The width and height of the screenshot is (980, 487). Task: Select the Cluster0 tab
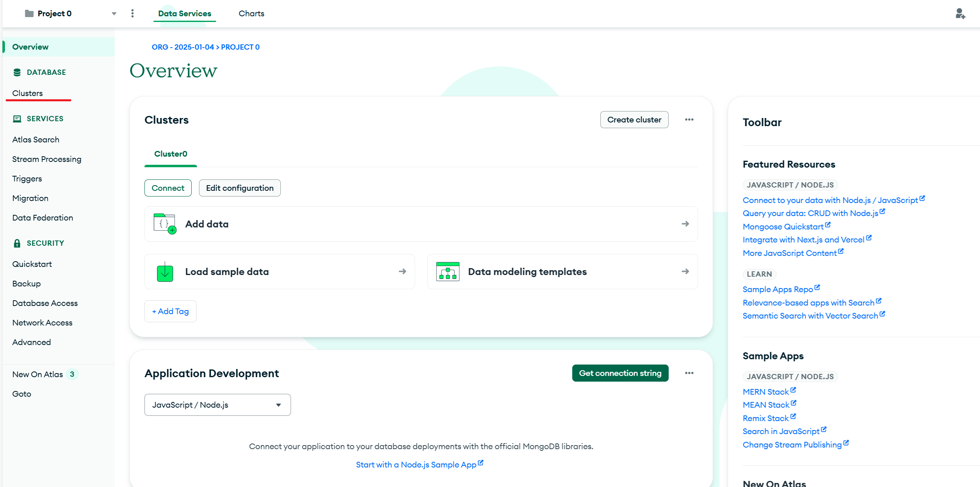coord(171,154)
